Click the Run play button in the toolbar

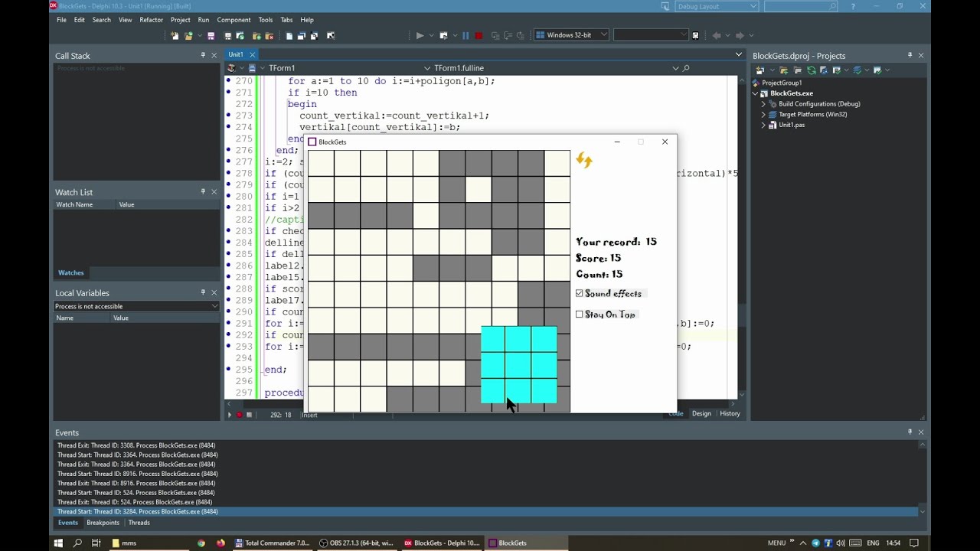[420, 35]
